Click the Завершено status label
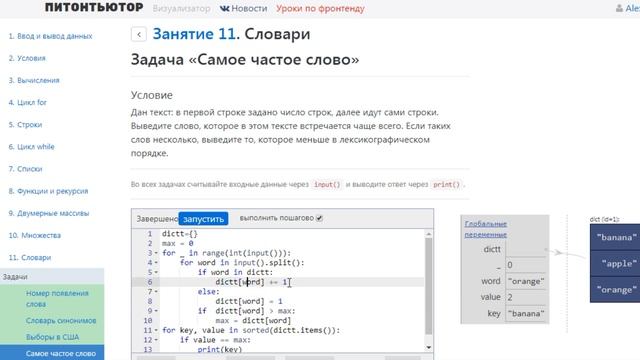Viewport: 640px width, 360px height. [157, 219]
